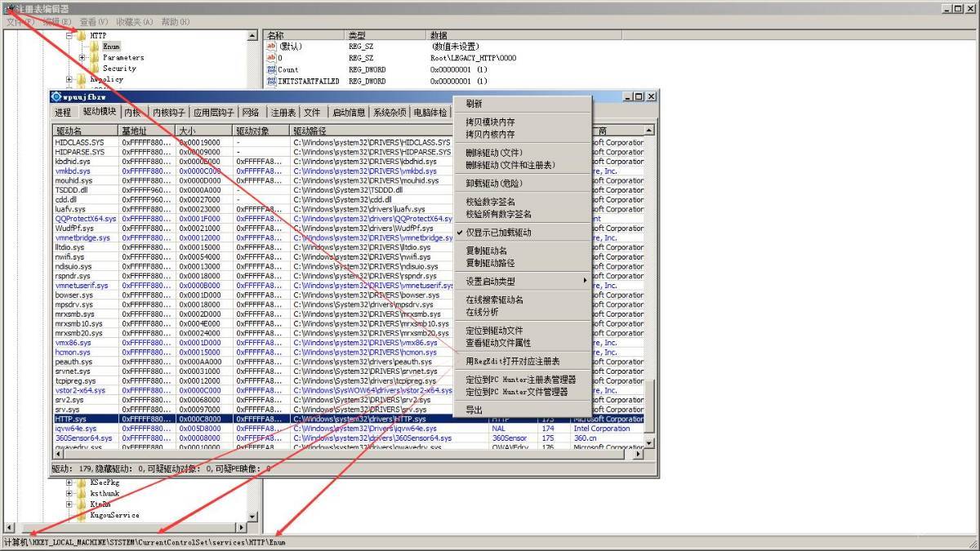This screenshot has width=980, height=551.
Task: Click the string icon of value 0
Action: [x=271, y=58]
